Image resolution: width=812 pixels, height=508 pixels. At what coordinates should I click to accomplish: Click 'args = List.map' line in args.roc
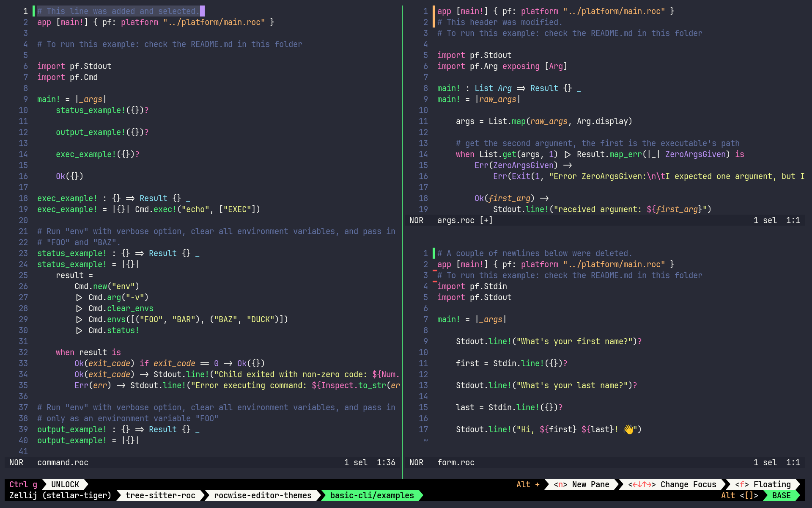[x=544, y=121]
